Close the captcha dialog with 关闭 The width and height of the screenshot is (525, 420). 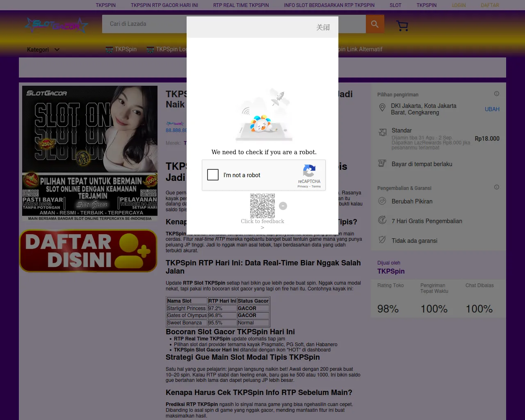click(323, 27)
